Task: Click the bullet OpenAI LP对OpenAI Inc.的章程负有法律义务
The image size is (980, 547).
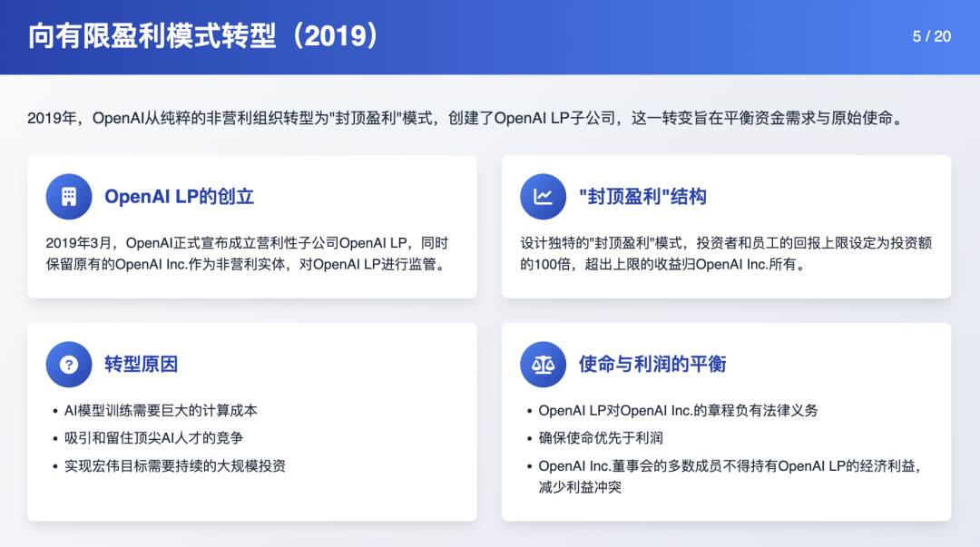Action: pos(678,411)
